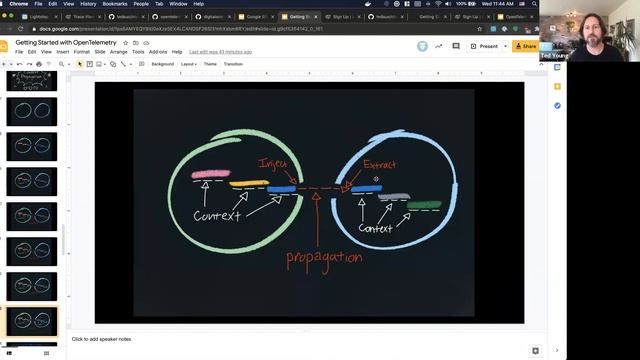This screenshot has width=640, height=360.
Task: Open the Zoom tool
Action: coord(62,64)
